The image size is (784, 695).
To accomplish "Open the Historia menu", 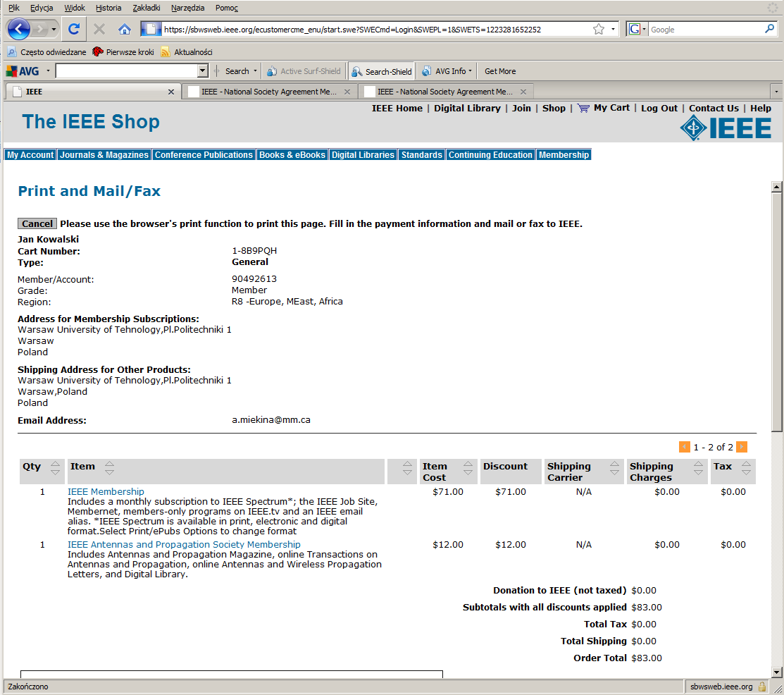I will click(x=108, y=8).
